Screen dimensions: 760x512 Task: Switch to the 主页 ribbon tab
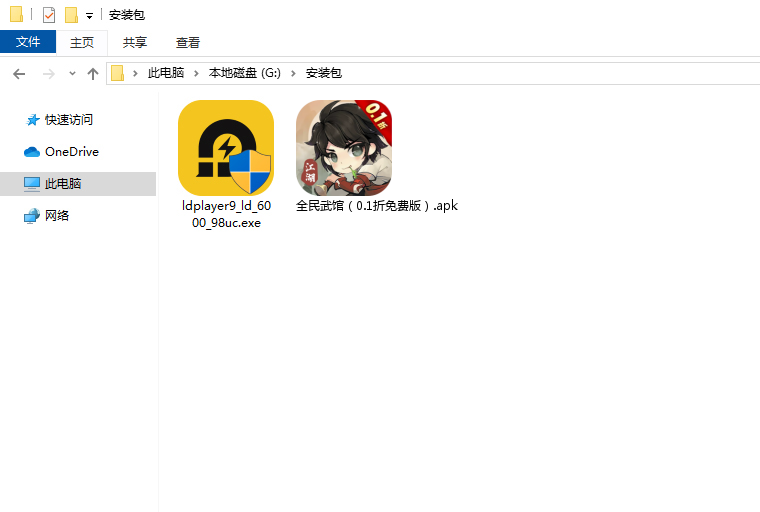[81, 43]
